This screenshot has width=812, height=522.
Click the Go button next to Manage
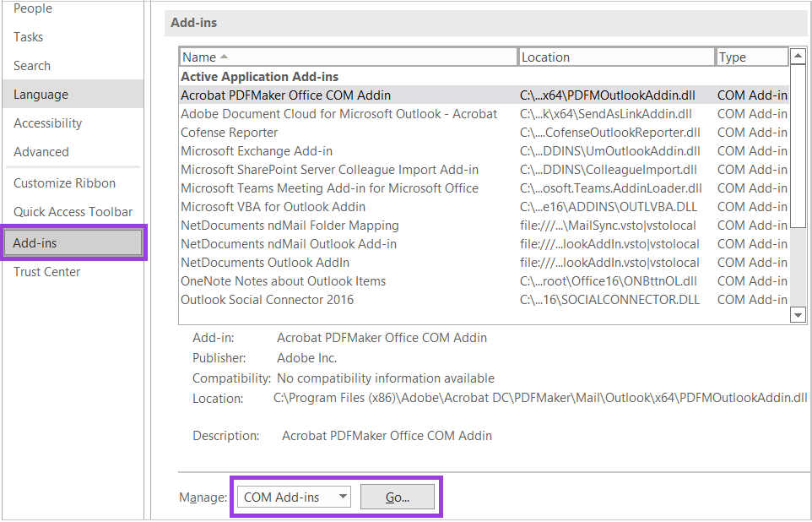[398, 497]
